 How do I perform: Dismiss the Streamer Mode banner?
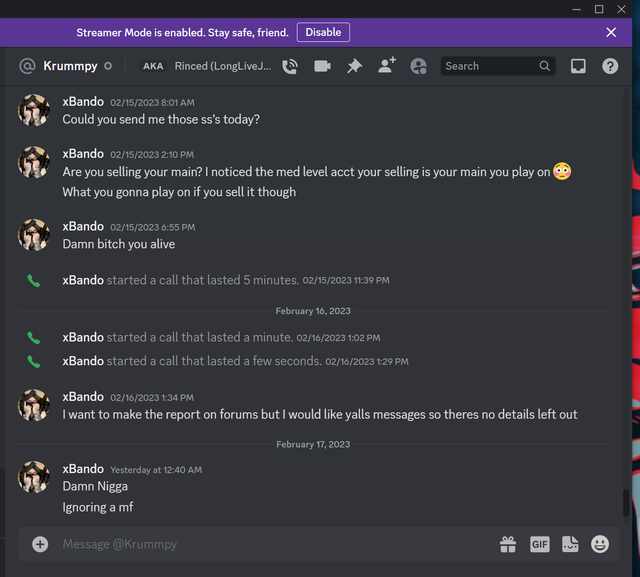pyautogui.click(x=611, y=32)
